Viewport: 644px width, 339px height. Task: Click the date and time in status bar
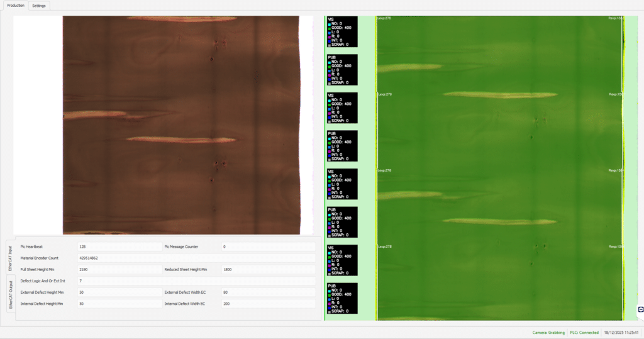coord(621,332)
